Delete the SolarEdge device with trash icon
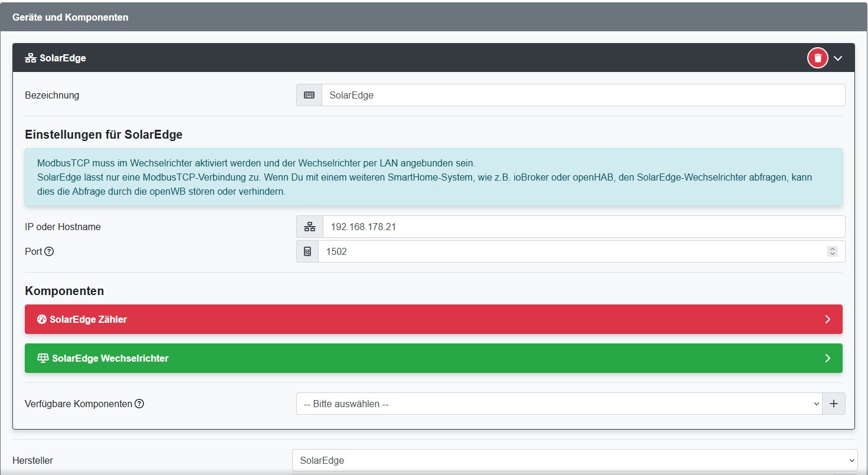This screenshot has width=868, height=475. (x=818, y=58)
